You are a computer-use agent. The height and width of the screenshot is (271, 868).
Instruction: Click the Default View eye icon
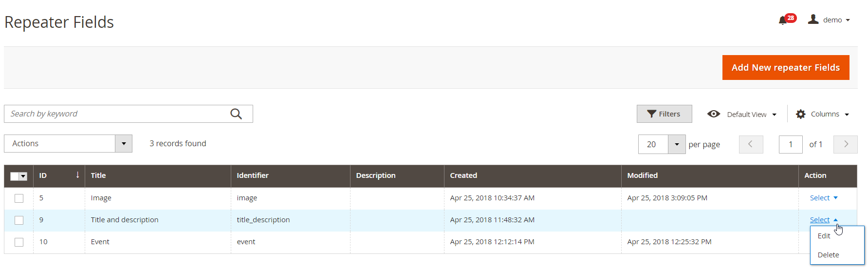pyautogui.click(x=714, y=114)
